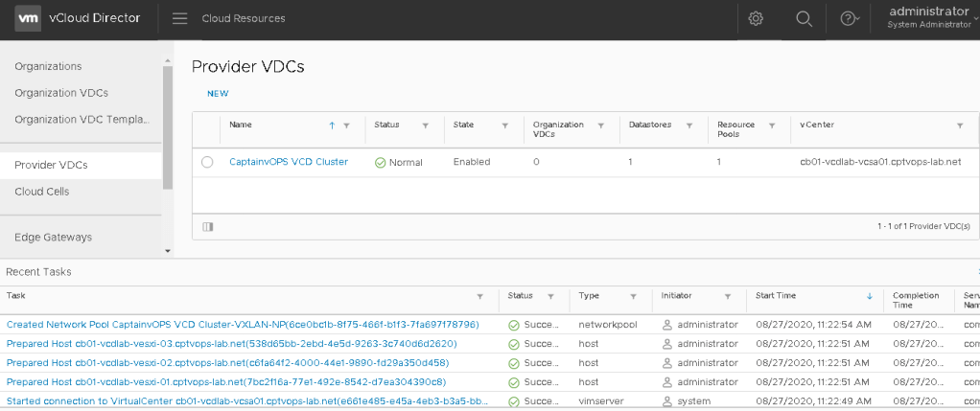This screenshot has width=980, height=411.
Task: Filter the Status column in Provider VDCs
Action: coord(424,126)
